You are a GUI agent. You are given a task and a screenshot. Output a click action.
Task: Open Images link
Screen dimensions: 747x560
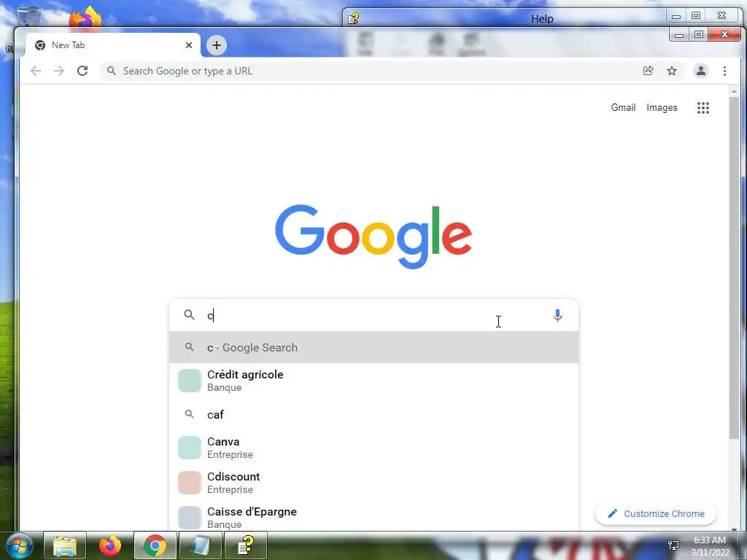tap(662, 108)
